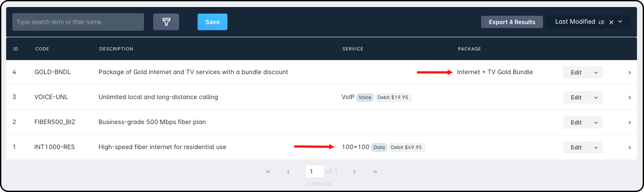Open the GOLD-BNDL row right arrow
Screen dimensions: 644x192
pyautogui.click(x=630, y=73)
